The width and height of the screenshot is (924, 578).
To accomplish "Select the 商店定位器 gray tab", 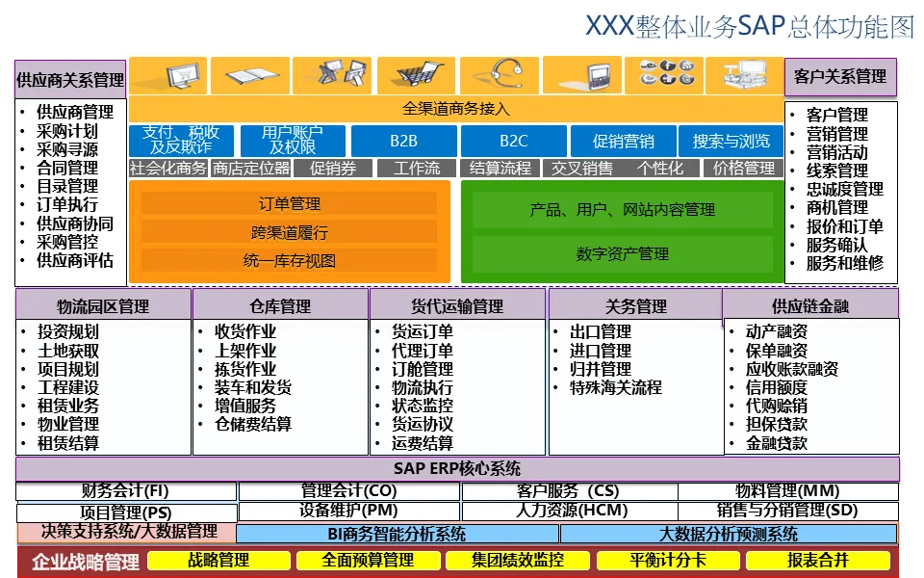I will pos(251,168).
